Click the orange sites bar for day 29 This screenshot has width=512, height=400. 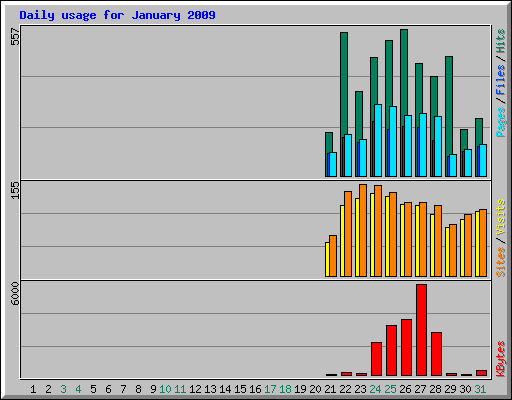click(x=453, y=250)
